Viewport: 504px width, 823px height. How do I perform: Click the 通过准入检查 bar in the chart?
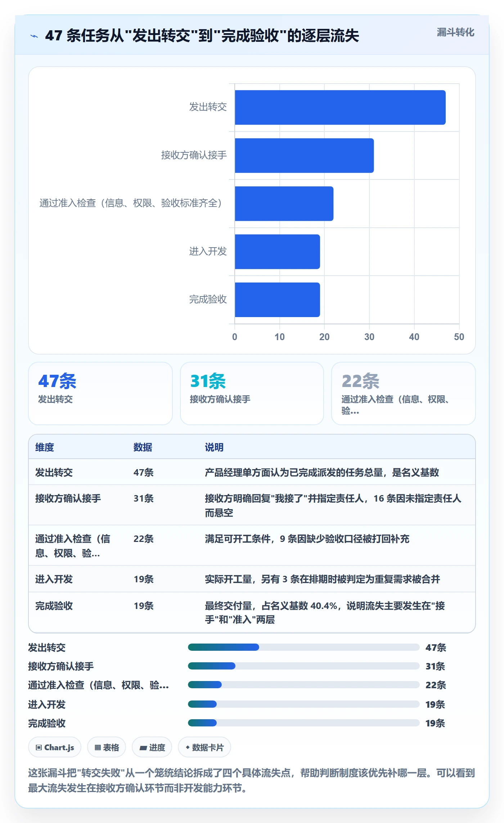(284, 204)
